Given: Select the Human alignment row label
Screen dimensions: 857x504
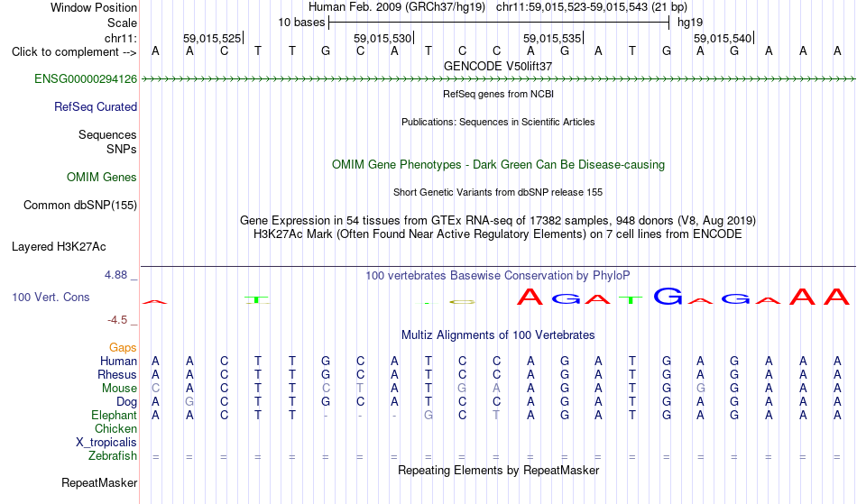Looking at the screenshot, I should [x=118, y=361].
